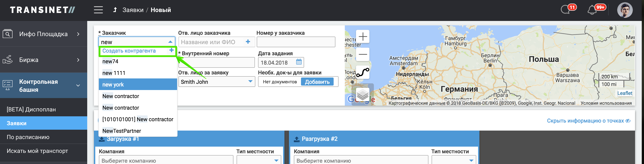The image size is (644, 164).
Task: Zoom out on the map
Action: [x=362, y=54]
